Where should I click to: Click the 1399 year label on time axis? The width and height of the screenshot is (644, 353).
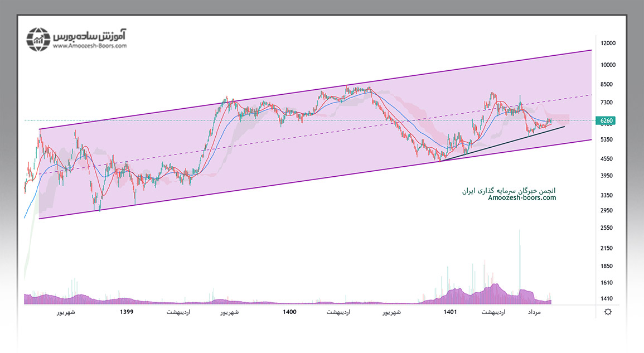127,312
